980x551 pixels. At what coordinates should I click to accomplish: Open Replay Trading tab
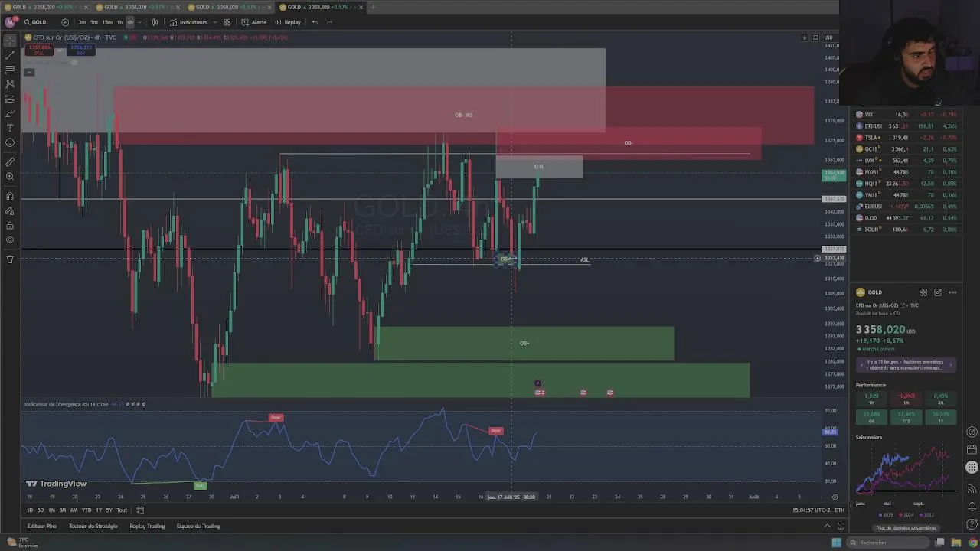(x=147, y=526)
